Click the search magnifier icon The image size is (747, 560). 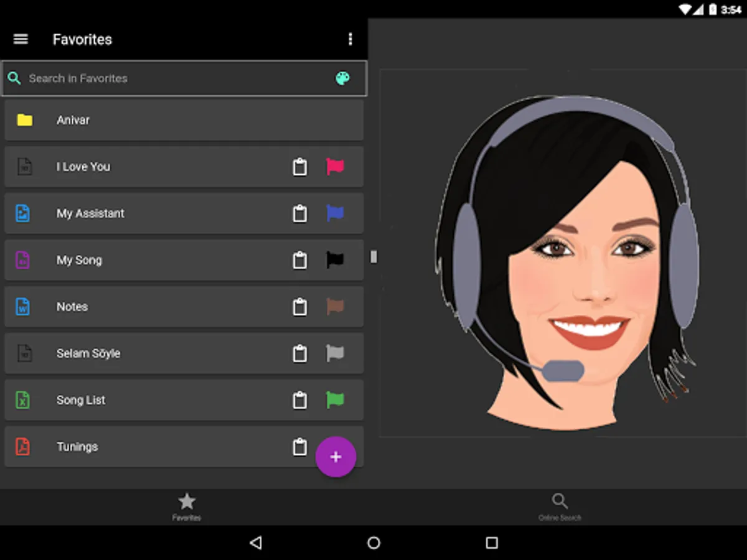pyautogui.click(x=14, y=78)
